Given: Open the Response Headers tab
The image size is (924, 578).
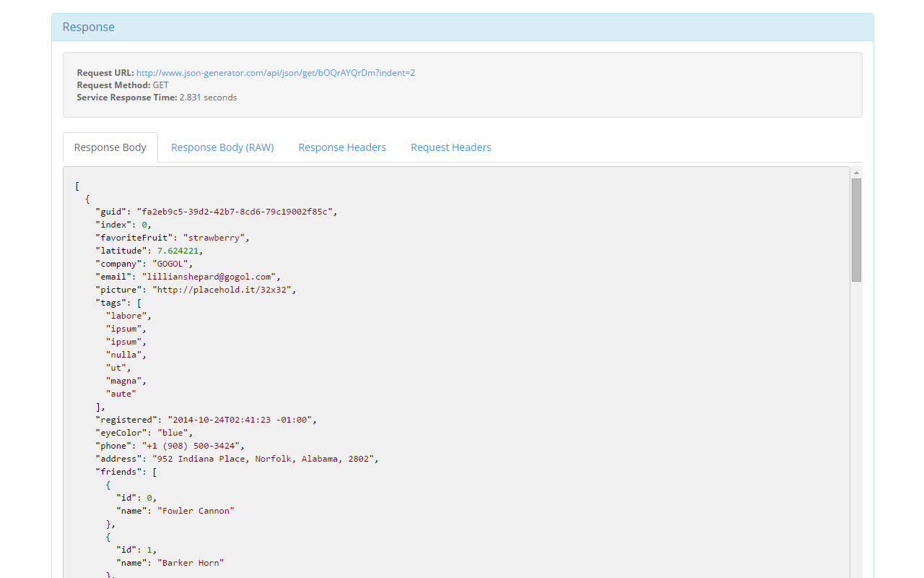Looking at the screenshot, I should tap(342, 147).
